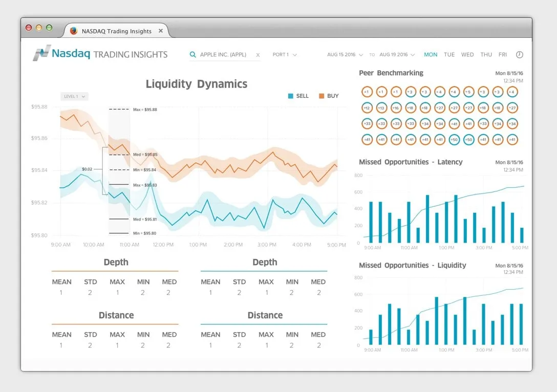Click the 'Min = $95.84' annotation
This screenshot has height=392, width=557.
pos(144,170)
